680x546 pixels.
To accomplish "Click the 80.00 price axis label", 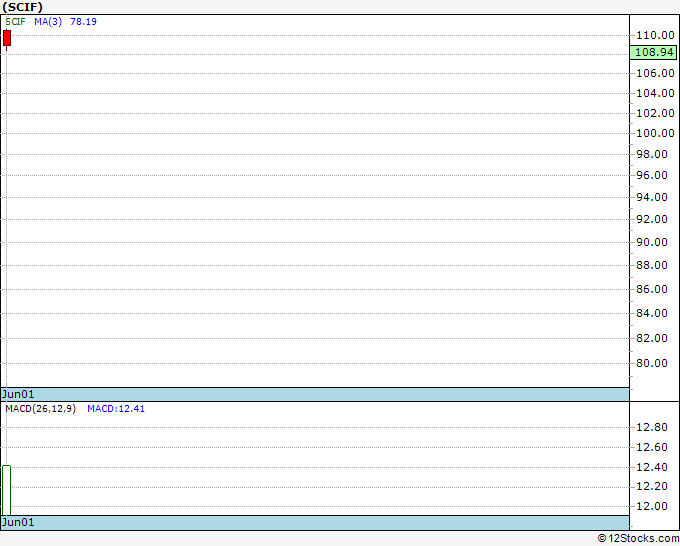I will (x=651, y=363).
